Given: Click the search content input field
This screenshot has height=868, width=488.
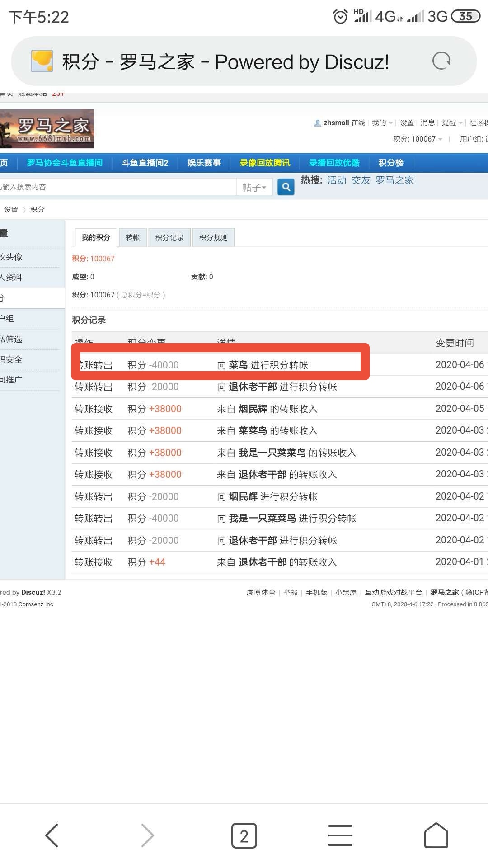Looking at the screenshot, I should click(x=117, y=187).
